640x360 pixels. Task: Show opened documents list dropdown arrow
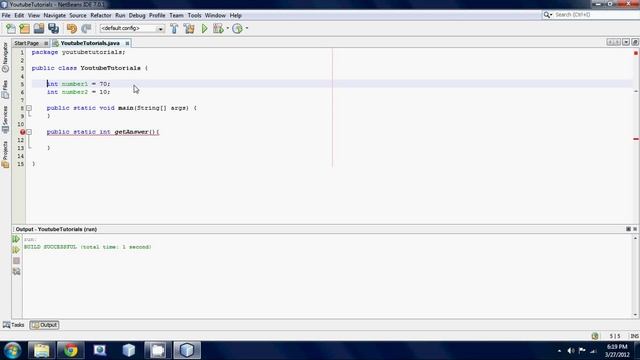[626, 42]
